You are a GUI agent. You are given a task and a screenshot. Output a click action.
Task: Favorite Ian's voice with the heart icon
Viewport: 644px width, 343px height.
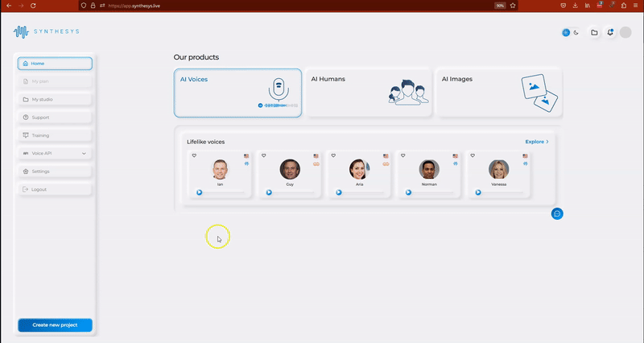pyautogui.click(x=194, y=155)
